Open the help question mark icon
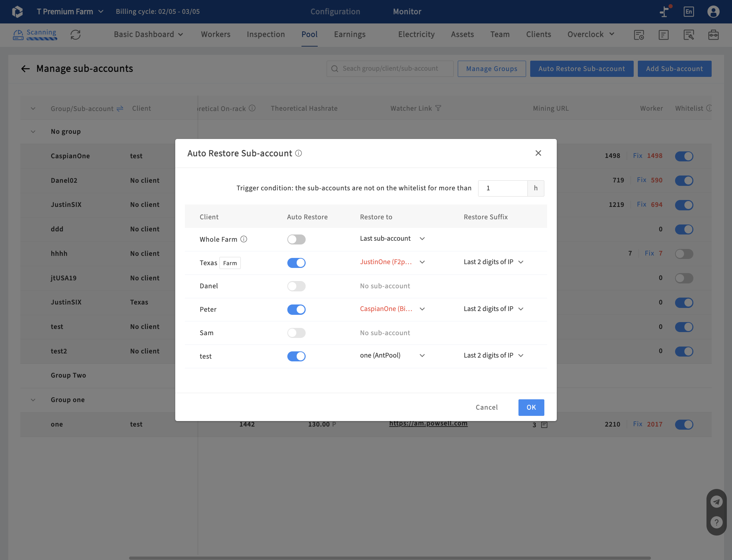 point(716,522)
